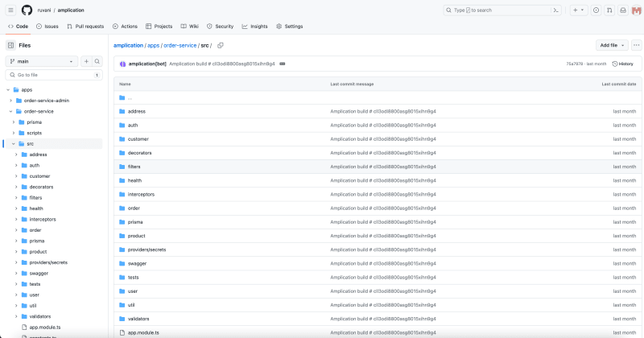Open the amplication repository name link
This screenshot has width=644, height=338.
71,10
